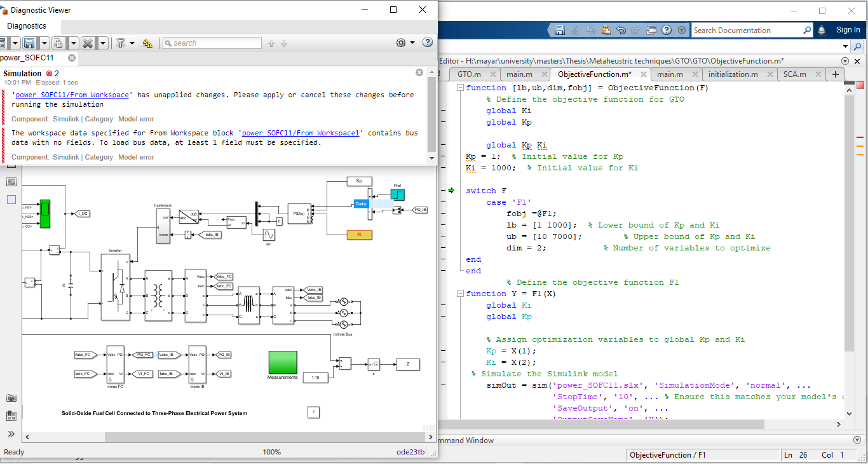The height and width of the screenshot is (464, 868).
Task: Open MATLAB help with the question mark icon
Action: (666, 30)
